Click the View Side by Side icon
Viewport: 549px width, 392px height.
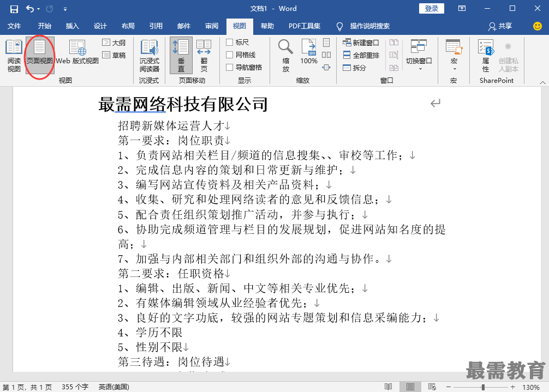(x=394, y=43)
